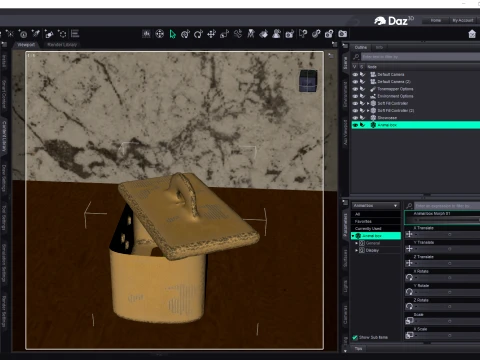
Task: Open the Outline tab in Scene pane
Action: (x=361, y=48)
